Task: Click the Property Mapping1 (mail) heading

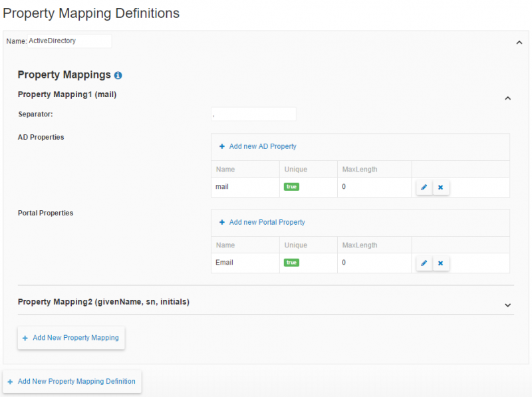Action: (67, 94)
